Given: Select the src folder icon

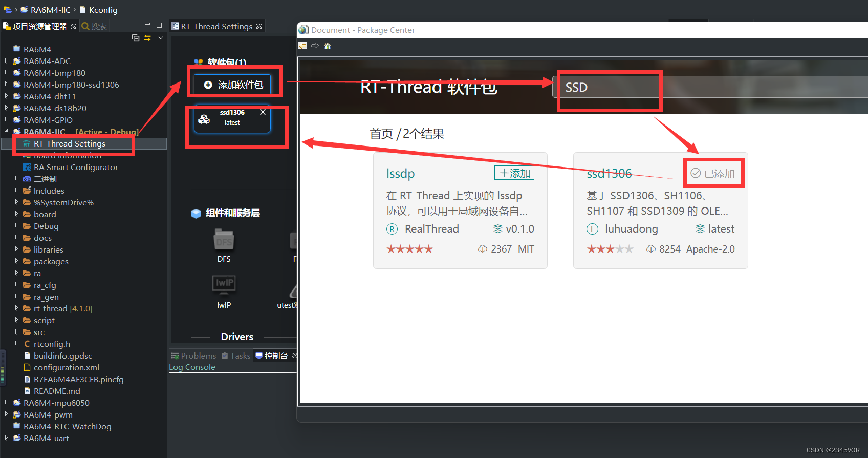Looking at the screenshot, I should pos(27,332).
